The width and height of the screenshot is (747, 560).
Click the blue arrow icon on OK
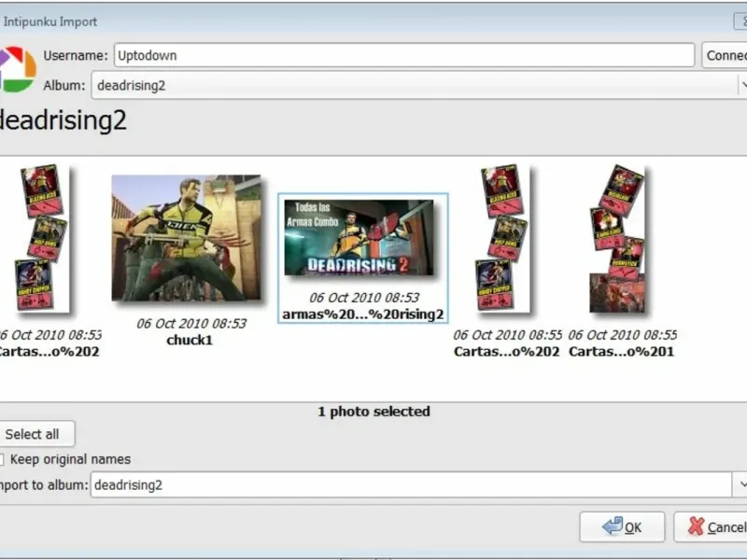click(x=613, y=526)
